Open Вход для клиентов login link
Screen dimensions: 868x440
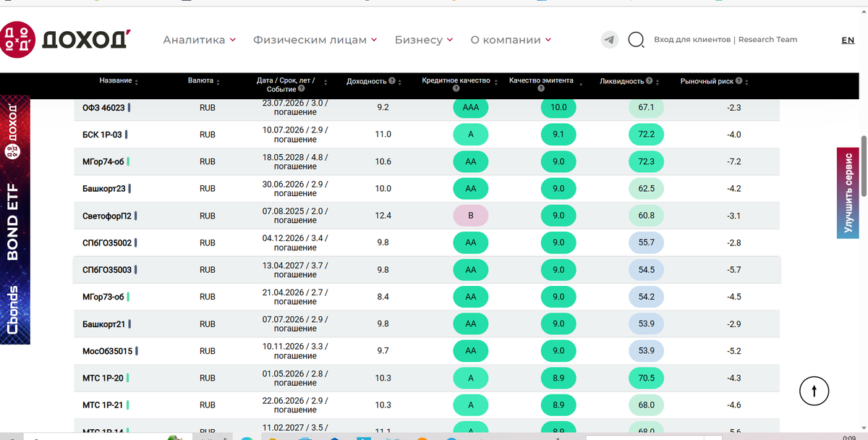point(692,40)
